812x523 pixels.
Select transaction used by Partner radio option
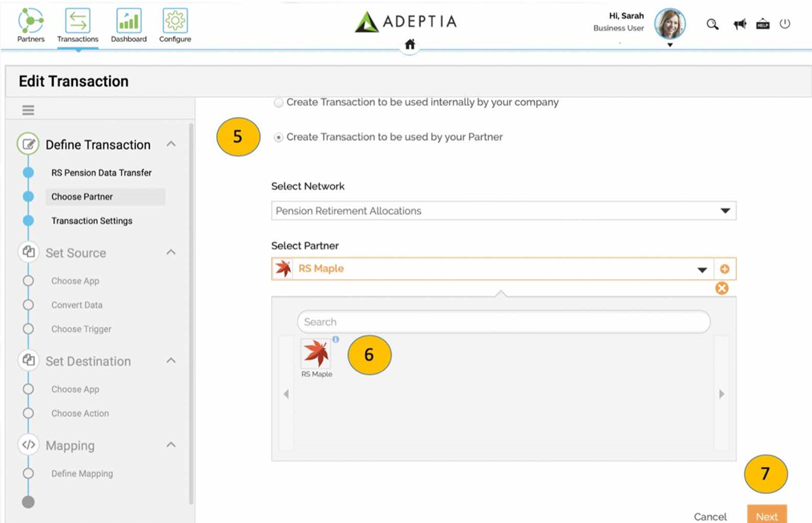[279, 138]
